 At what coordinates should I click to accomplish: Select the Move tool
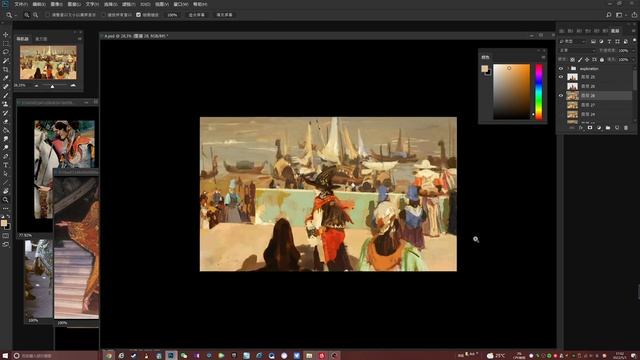point(6,35)
